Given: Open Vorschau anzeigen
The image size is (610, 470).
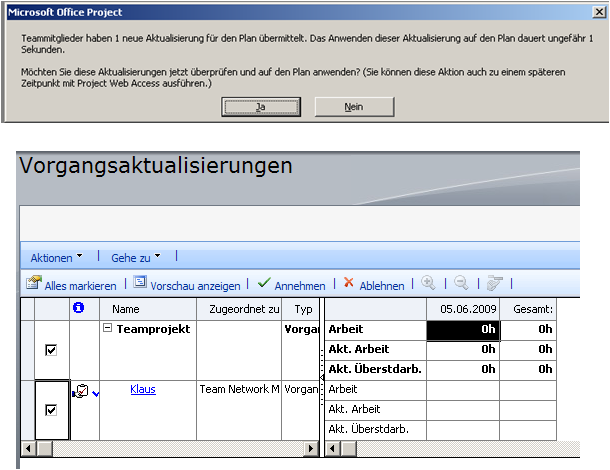Looking at the screenshot, I should tap(195, 286).
